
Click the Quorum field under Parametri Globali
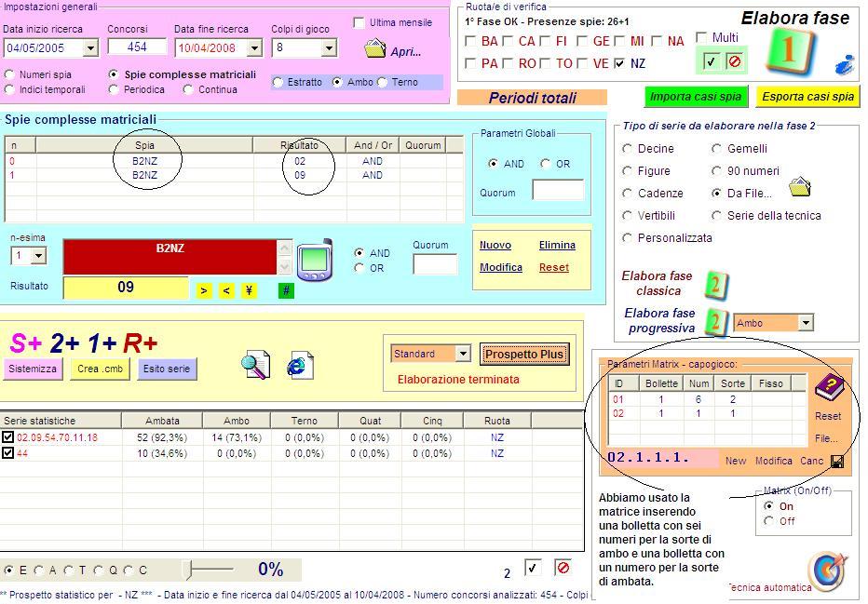tap(557, 191)
